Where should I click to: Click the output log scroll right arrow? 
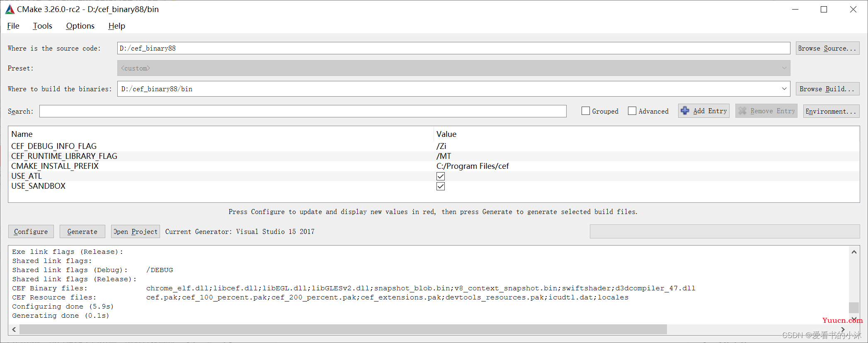pyautogui.click(x=843, y=329)
